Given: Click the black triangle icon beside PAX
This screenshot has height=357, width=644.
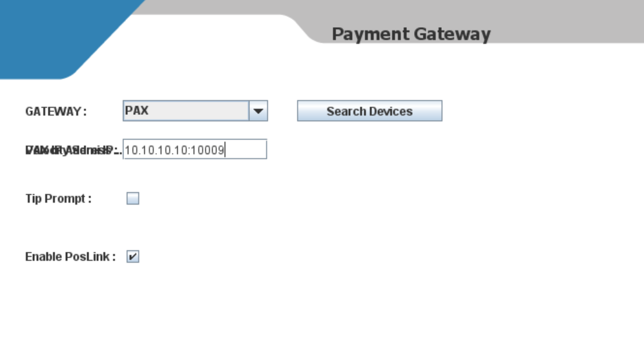Looking at the screenshot, I should coord(258,111).
